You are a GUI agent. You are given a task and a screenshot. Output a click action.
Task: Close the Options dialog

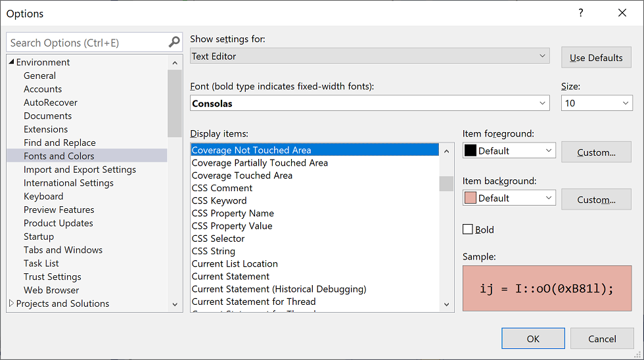pos(622,12)
